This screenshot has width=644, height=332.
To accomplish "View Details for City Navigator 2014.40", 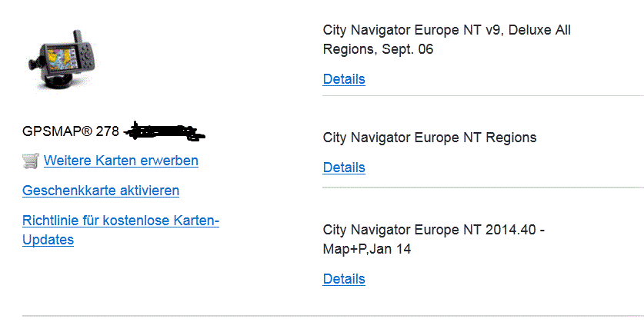I will (344, 278).
